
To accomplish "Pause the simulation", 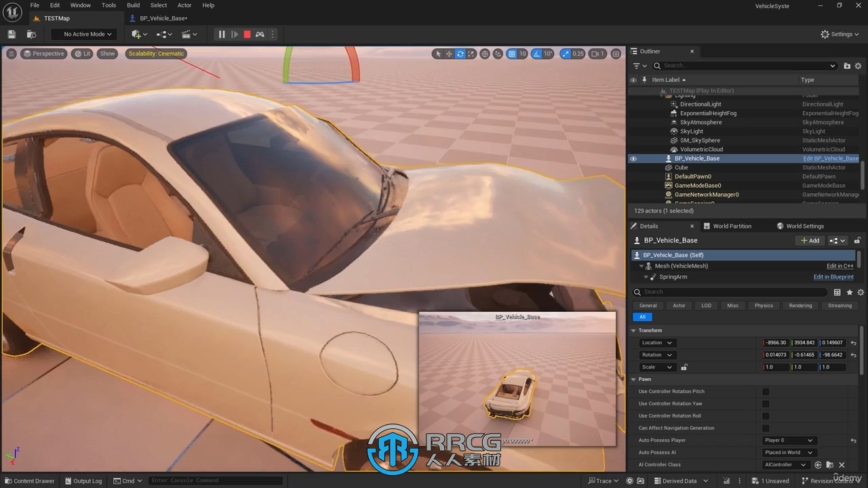I will point(221,34).
